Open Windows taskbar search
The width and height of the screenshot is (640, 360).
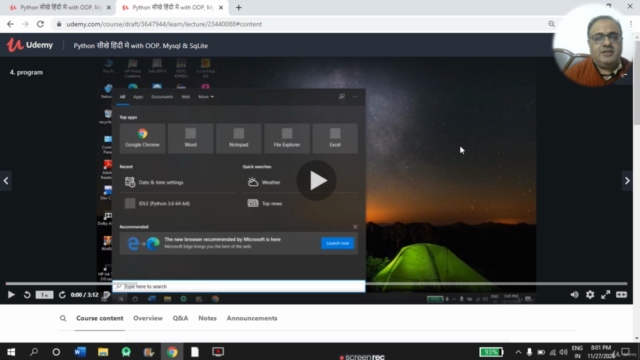click(34, 352)
